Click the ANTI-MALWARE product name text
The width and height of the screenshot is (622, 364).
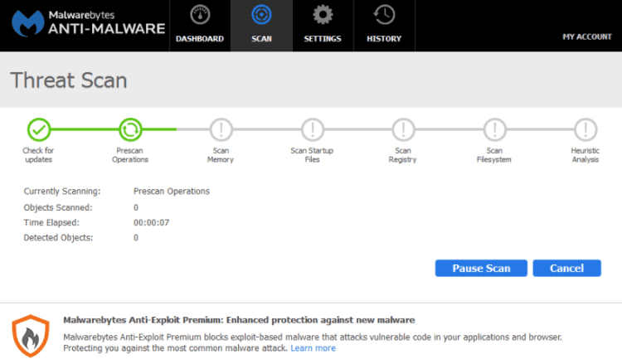(x=107, y=29)
